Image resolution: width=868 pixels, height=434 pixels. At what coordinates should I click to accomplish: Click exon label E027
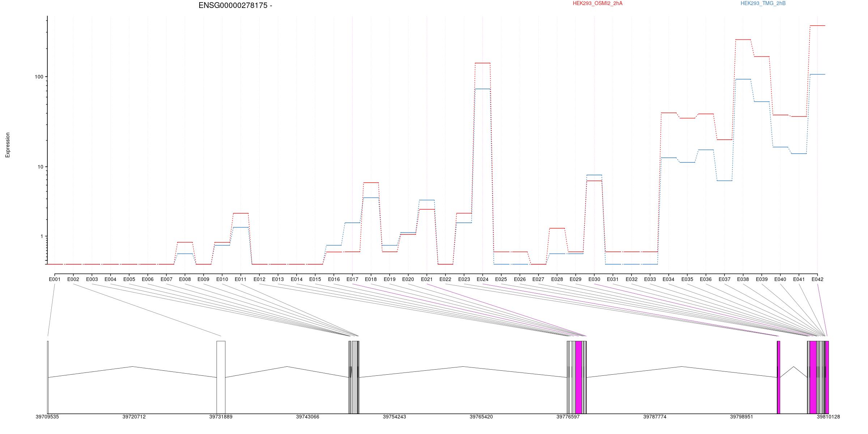click(x=538, y=279)
